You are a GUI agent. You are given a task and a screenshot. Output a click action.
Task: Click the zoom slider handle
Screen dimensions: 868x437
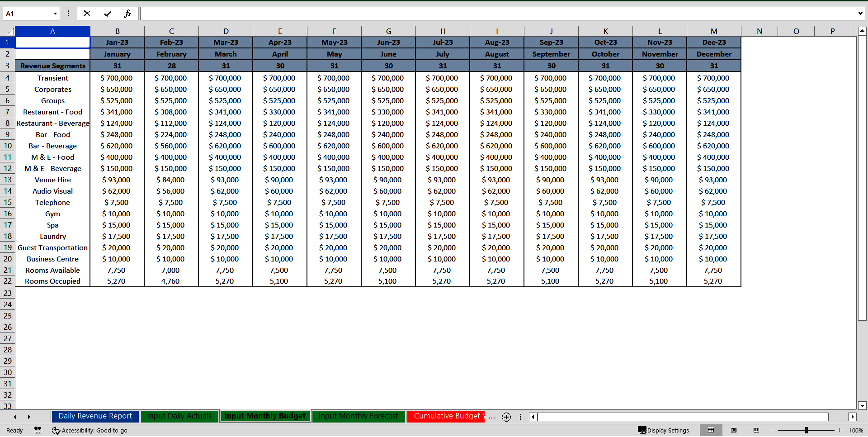(806, 430)
